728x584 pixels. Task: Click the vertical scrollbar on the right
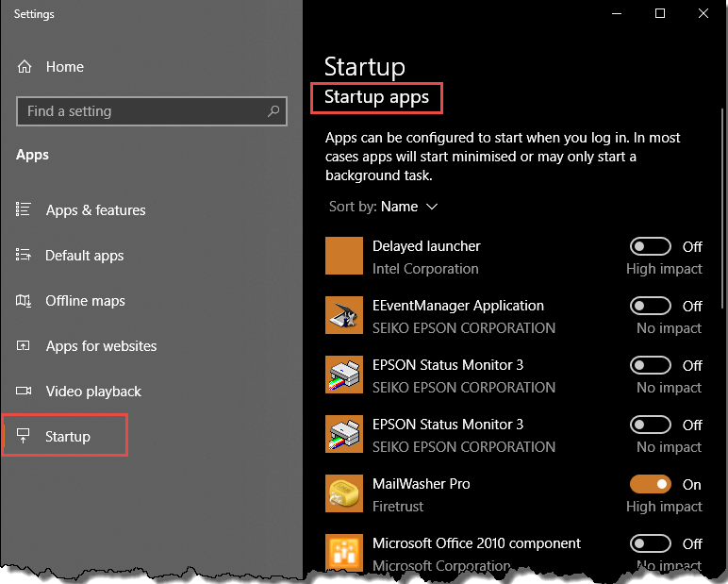point(722,209)
